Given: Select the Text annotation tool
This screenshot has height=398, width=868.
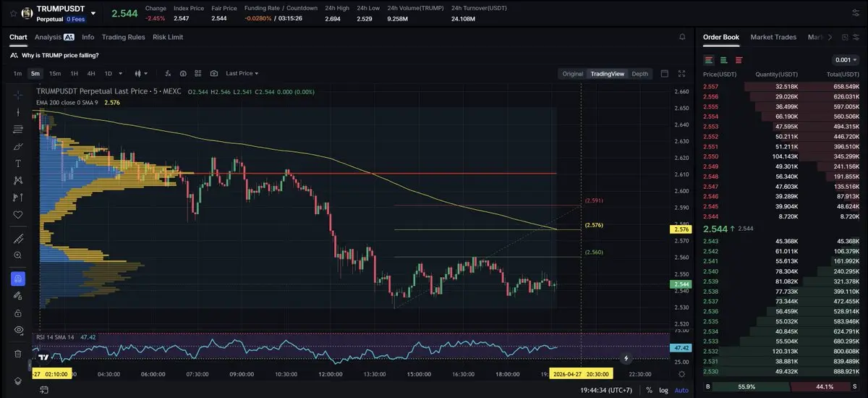Looking at the screenshot, I should pyautogui.click(x=18, y=164).
